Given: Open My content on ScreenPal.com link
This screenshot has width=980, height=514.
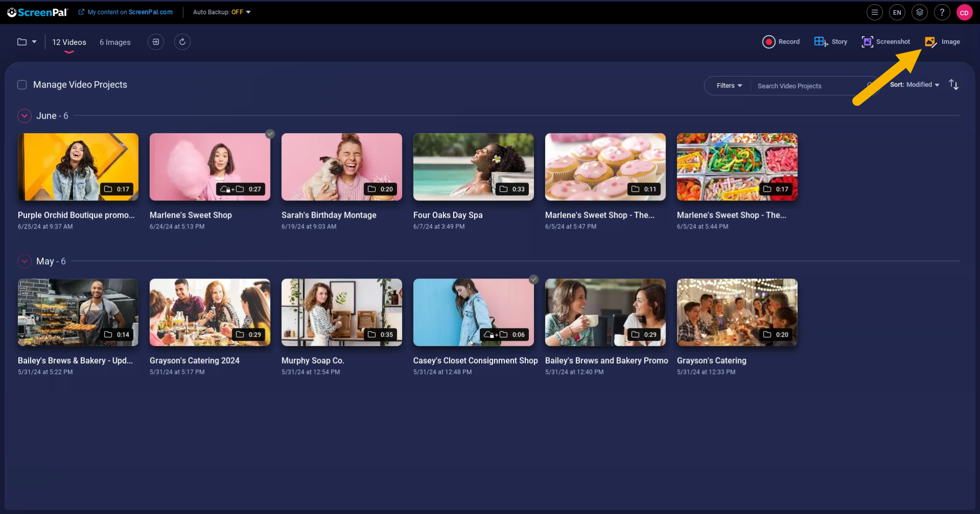Looking at the screenshot, I should pyautogui.click(x=126, y=12).
